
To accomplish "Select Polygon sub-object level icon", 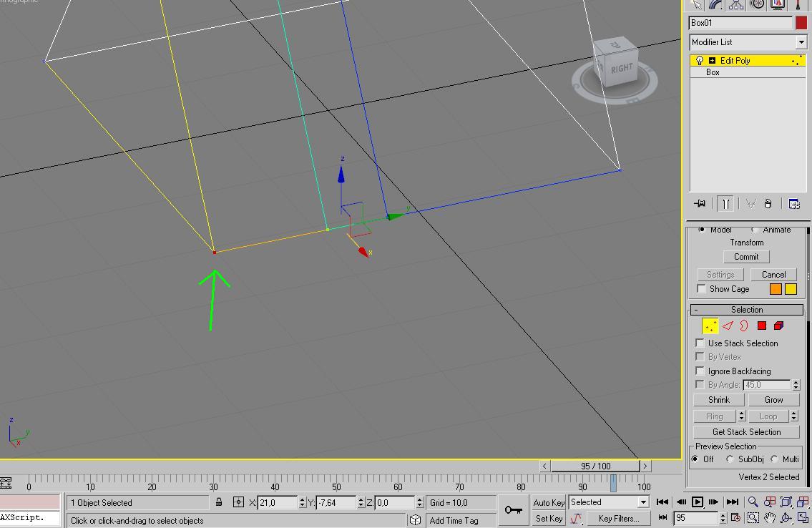I will [761, 326].
